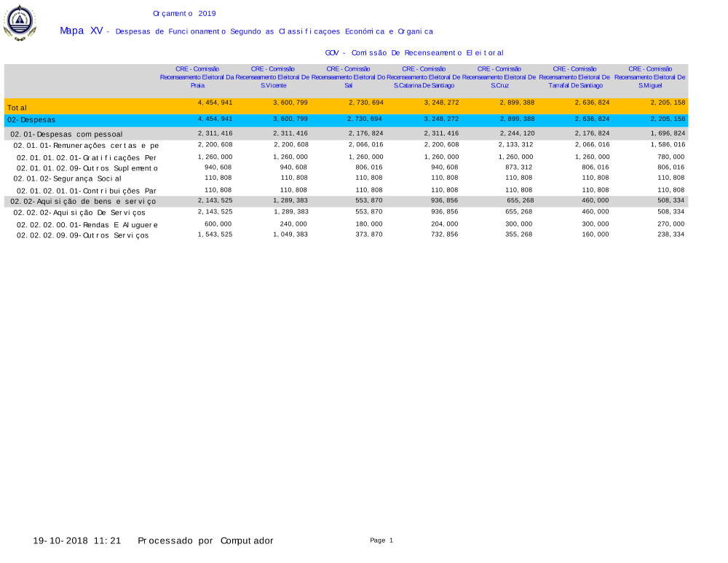The width and height of the screenshot is (728, 563).
Task: Click the GOV - Comissão De Recenseamento Eleitoral heading
Action: (414, 53)
